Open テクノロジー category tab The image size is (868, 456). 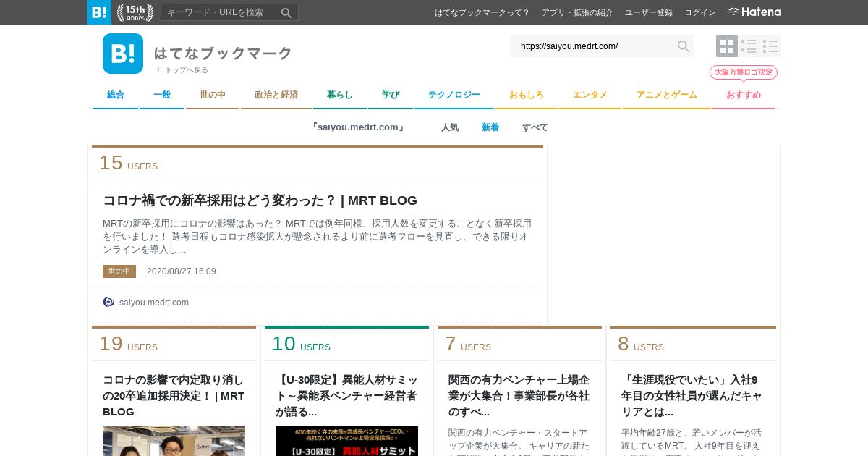(454, 95)
